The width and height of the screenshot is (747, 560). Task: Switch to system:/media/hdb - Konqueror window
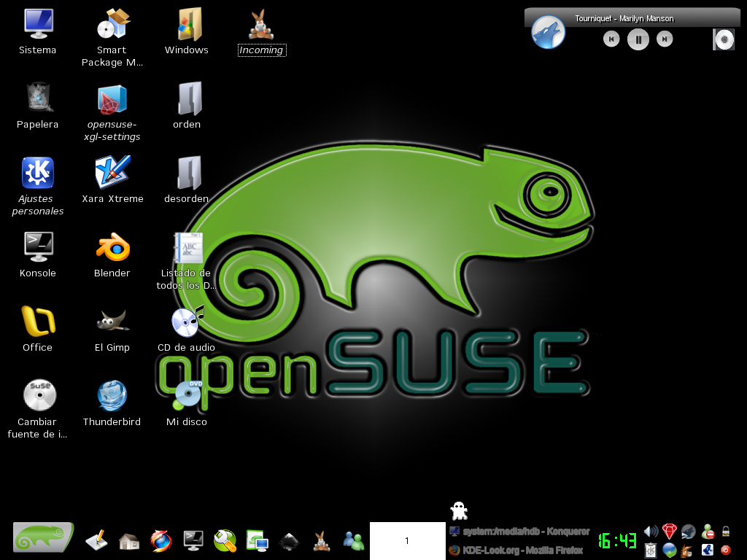519,531
